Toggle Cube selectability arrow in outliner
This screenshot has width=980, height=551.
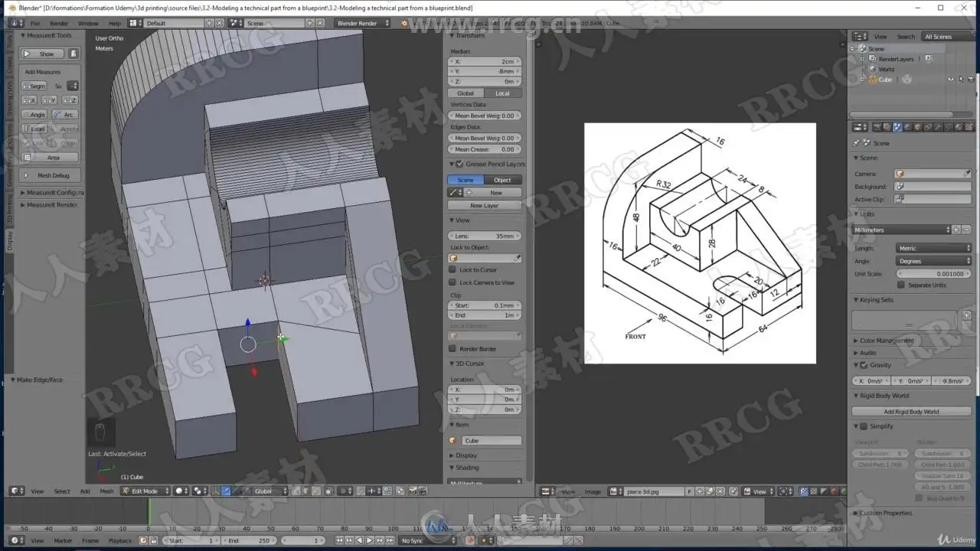coord(961,80)
